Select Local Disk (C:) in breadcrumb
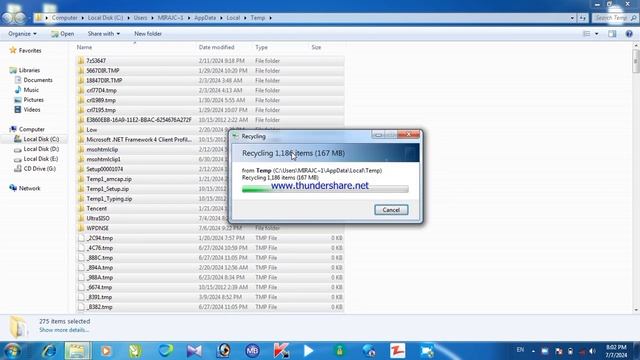Image resolution: width=640 pixels, height=360 pixels. 105,18
